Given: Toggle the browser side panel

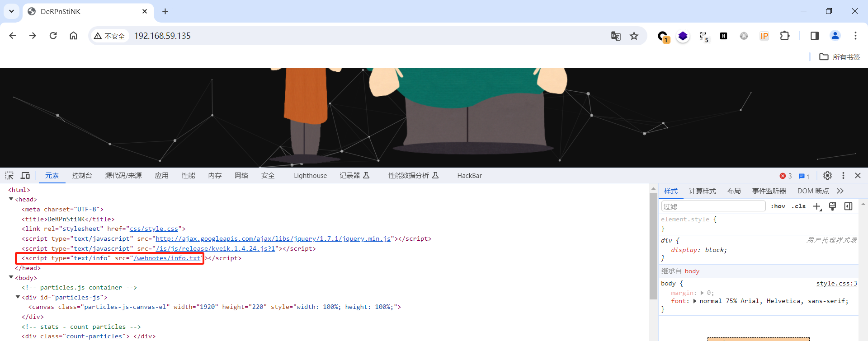Looking at the screenshot, I should [815, 36].
